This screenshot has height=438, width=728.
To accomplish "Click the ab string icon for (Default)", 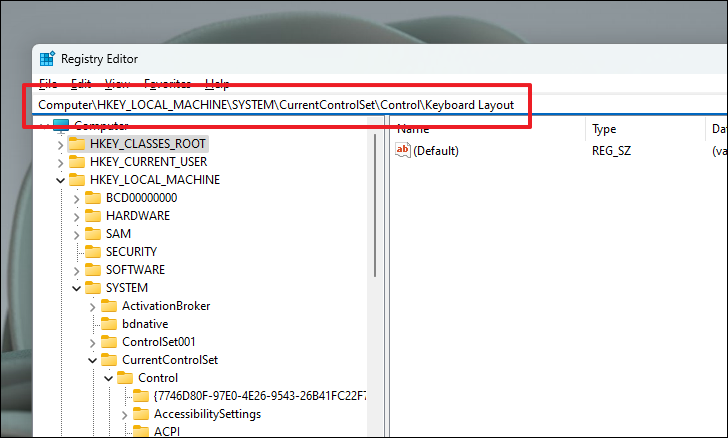I will pyautogui.click(x=403, y=150).
